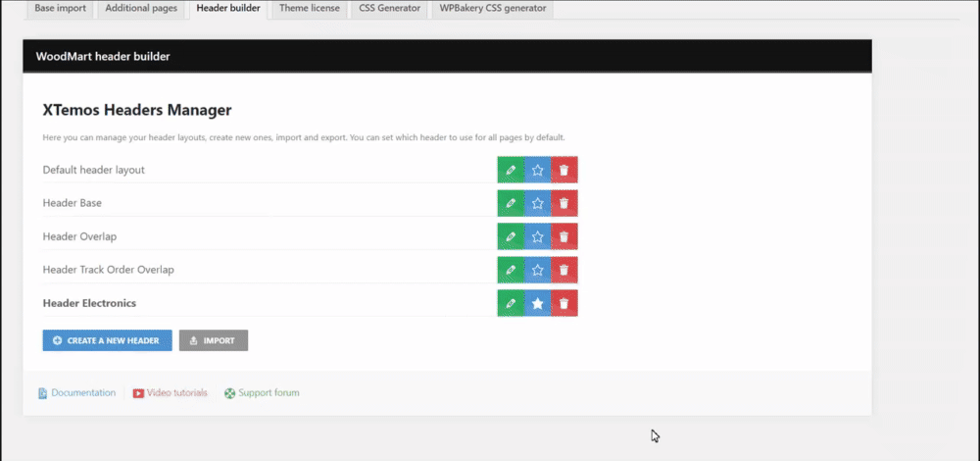Switch to CSS Generator tab
This screenshot has height=461, width=980.
pos(390,9)
